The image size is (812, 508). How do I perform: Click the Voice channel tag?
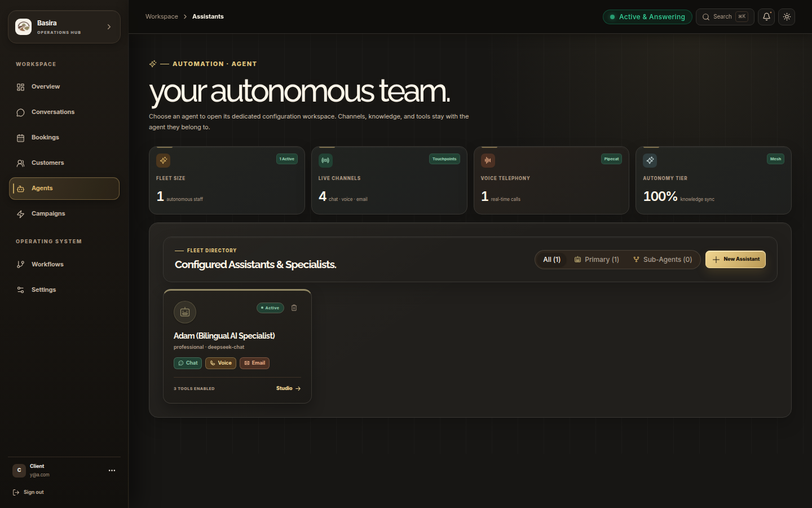click(x=220, y=363)
